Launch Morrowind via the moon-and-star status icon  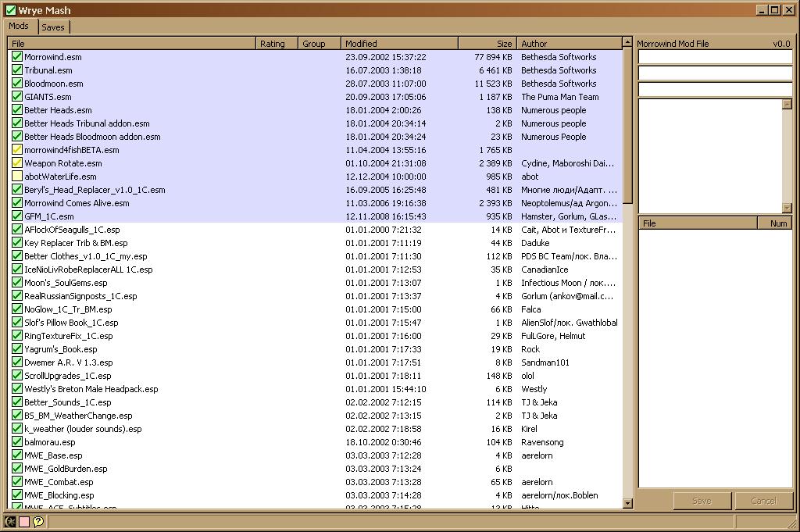(x=10, y=521)
